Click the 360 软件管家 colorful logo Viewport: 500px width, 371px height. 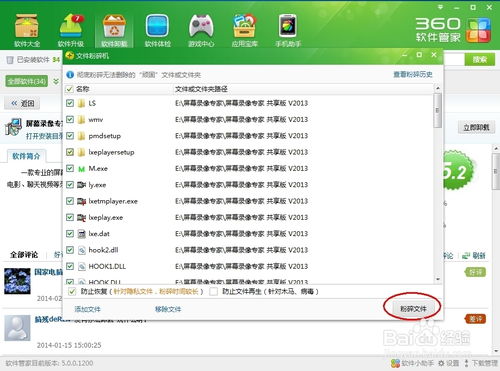tap(479, 30)
